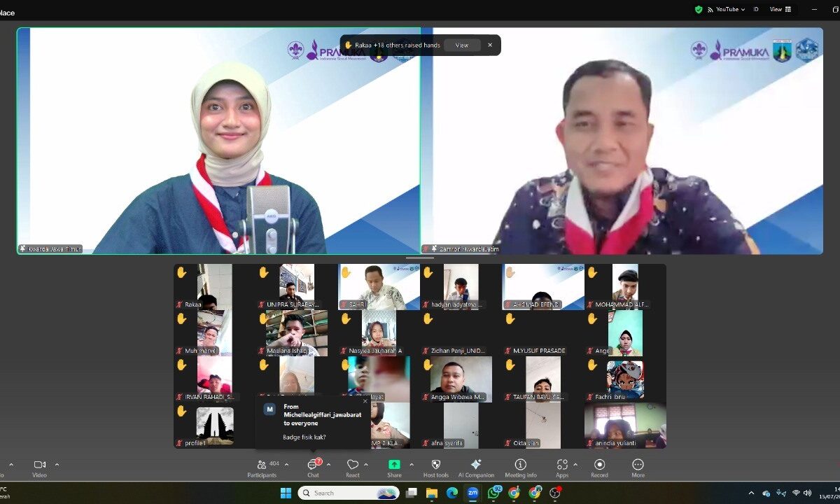Click View on the raised hands notification
The width and height of the screenshot is (840, 504).
coord(462,45)
